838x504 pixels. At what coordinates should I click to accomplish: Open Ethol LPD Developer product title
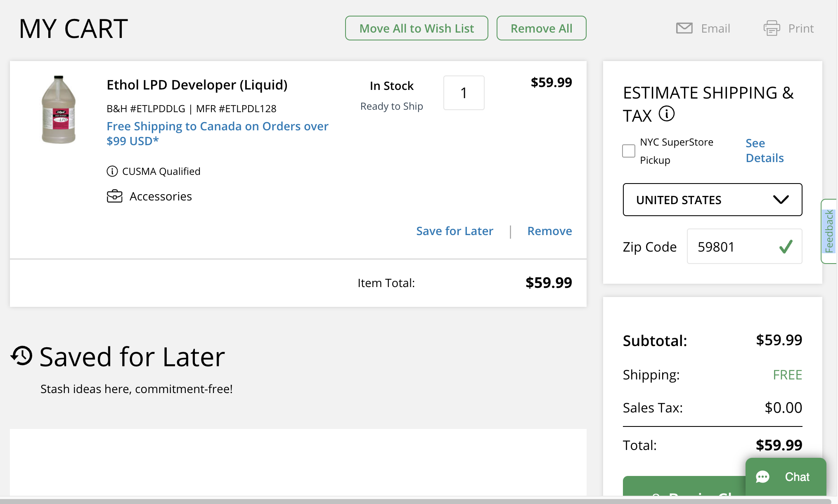(197, 85)
